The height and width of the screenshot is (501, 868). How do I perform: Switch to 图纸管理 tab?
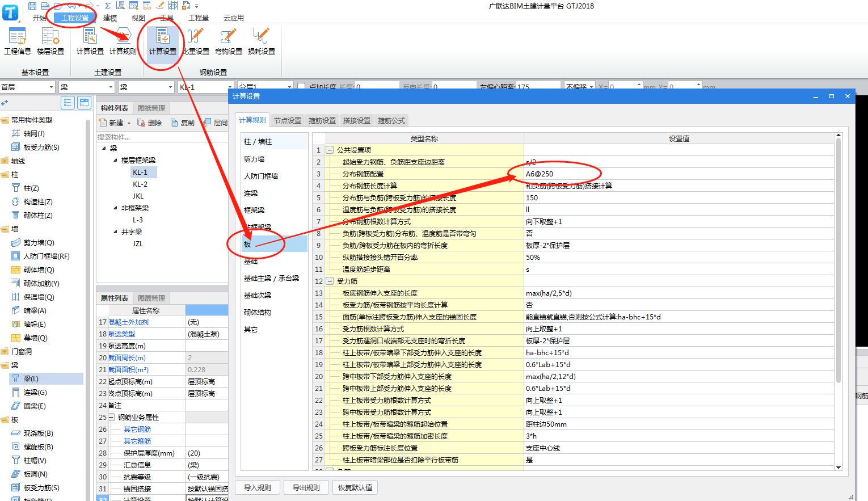151,108
